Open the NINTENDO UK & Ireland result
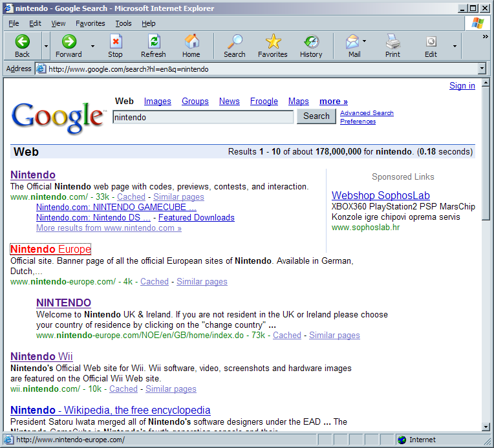Viewport: 494px width, 448px height. tap(63, 303)
